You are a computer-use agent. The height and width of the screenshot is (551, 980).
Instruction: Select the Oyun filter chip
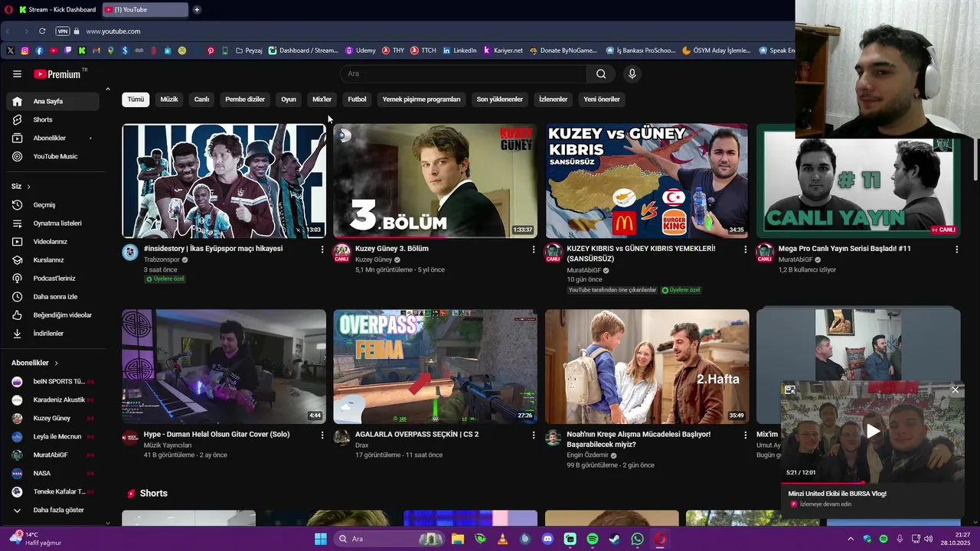point(289,99)
